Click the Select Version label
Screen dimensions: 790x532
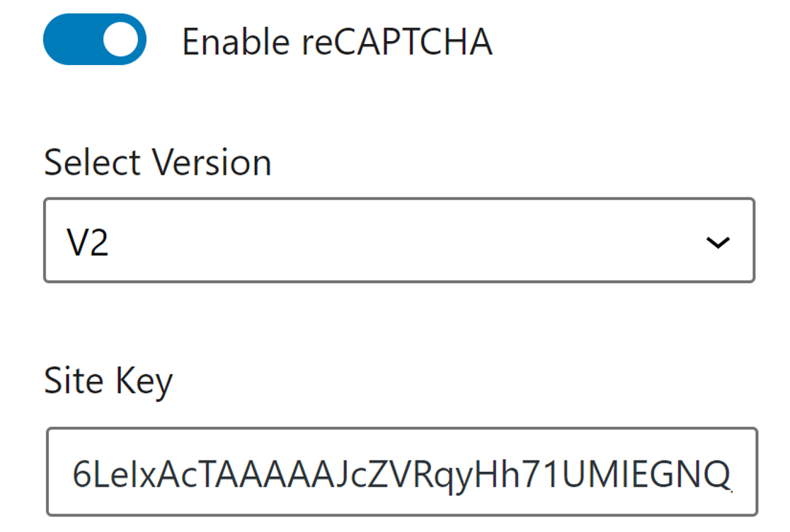(x=157, y=161)
